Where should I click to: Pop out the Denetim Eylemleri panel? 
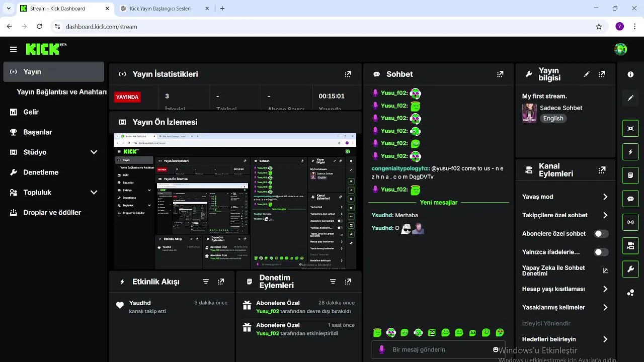(348, 282)
